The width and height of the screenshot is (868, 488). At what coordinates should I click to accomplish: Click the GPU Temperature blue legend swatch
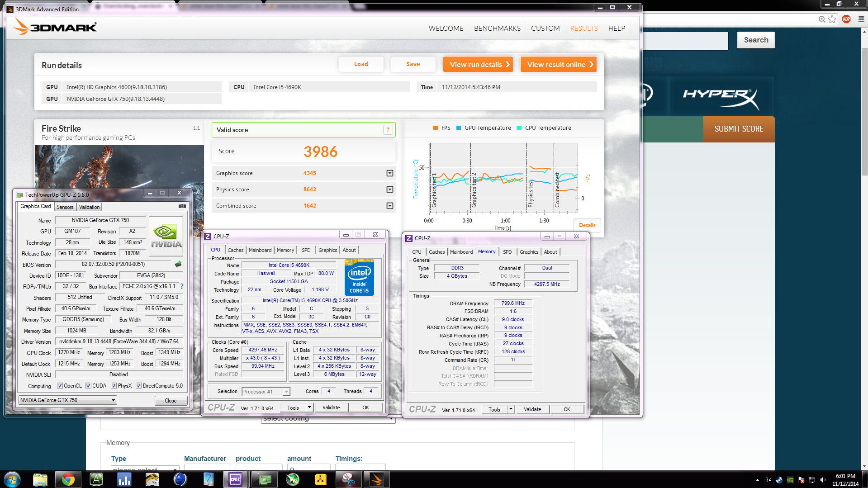click(459, 128)
